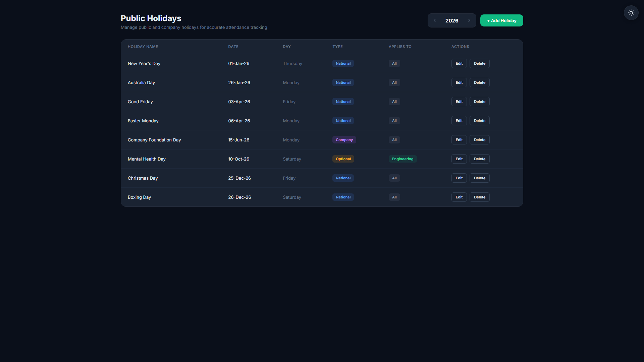The width and height of the screenshot is (644, 362).
Task: Delete the Australia Day holiday
Action: pos(479,82)
